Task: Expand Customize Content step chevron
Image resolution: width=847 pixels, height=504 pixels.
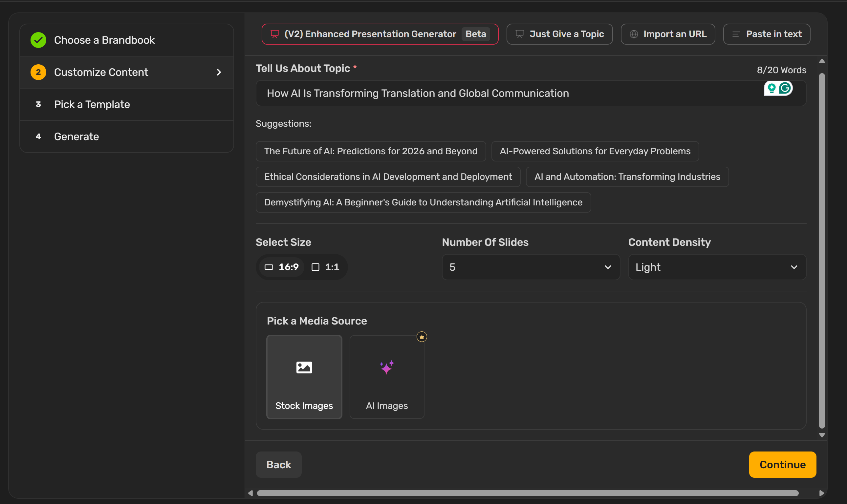Action: (x=219, y=72)
